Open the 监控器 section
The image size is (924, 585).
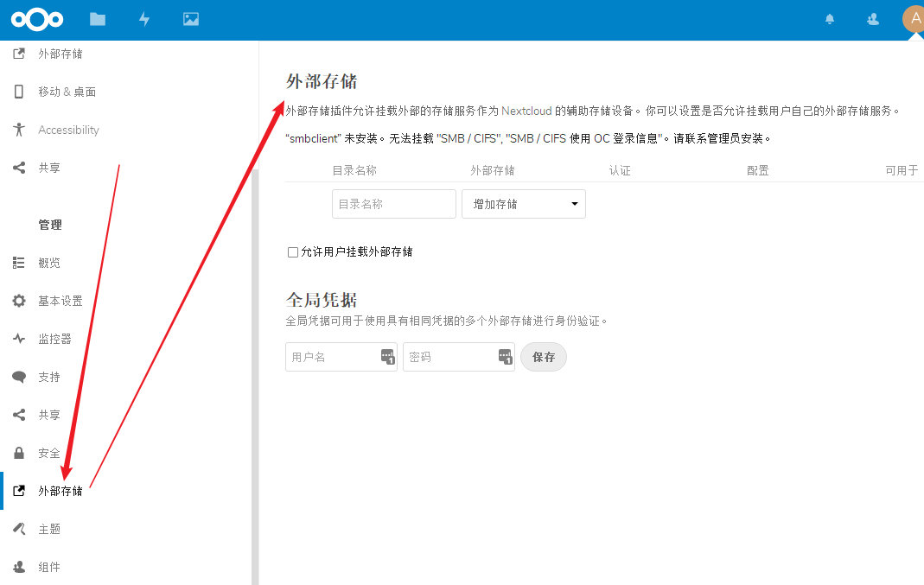54,339
